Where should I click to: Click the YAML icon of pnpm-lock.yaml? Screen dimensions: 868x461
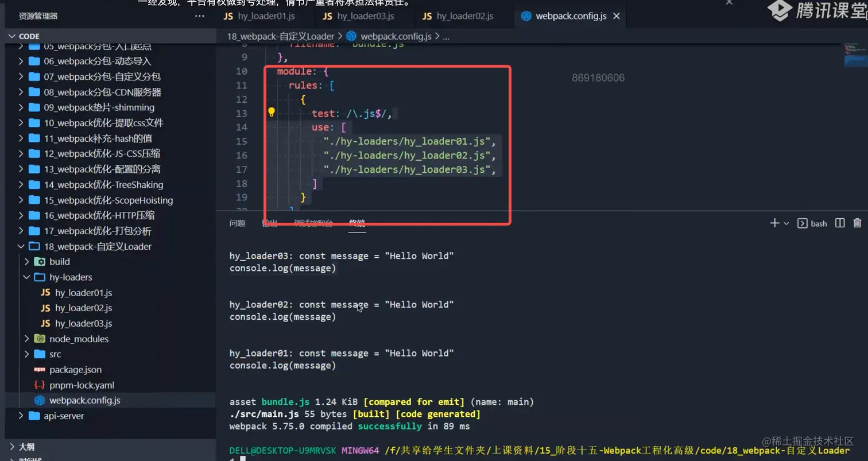tap(40, 385)
